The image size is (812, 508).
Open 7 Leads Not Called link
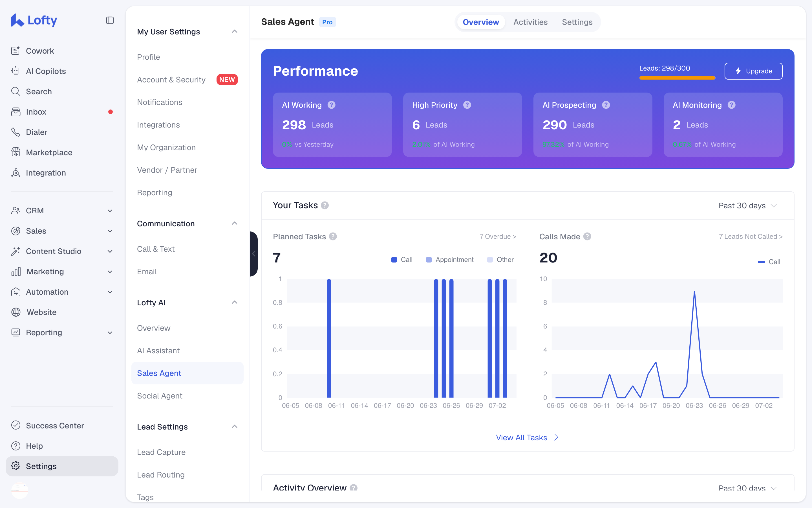pyautogui.click(x=751, y=237)
